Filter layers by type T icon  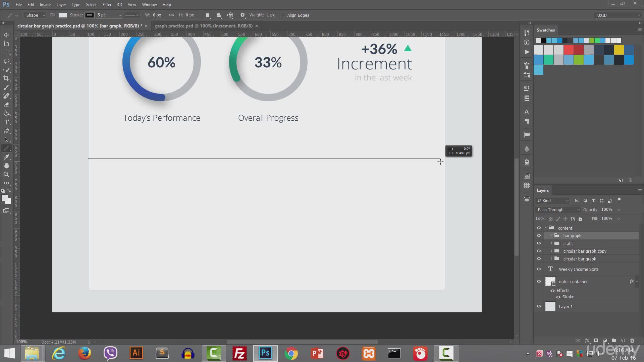[x=593, y=200]
